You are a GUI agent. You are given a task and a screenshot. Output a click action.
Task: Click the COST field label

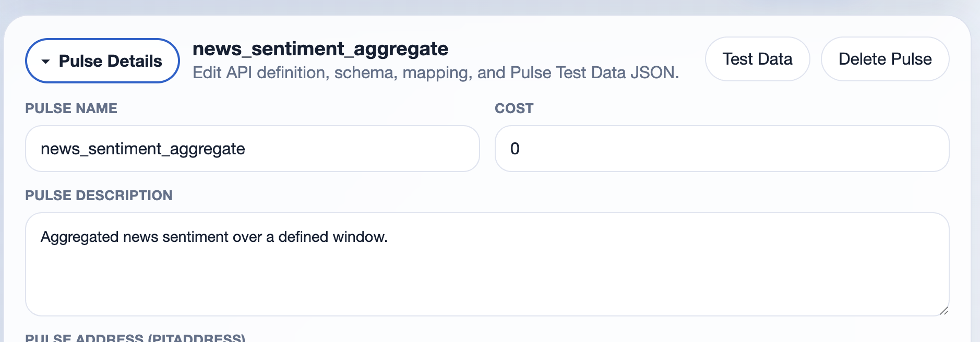[x=514, y=108]
